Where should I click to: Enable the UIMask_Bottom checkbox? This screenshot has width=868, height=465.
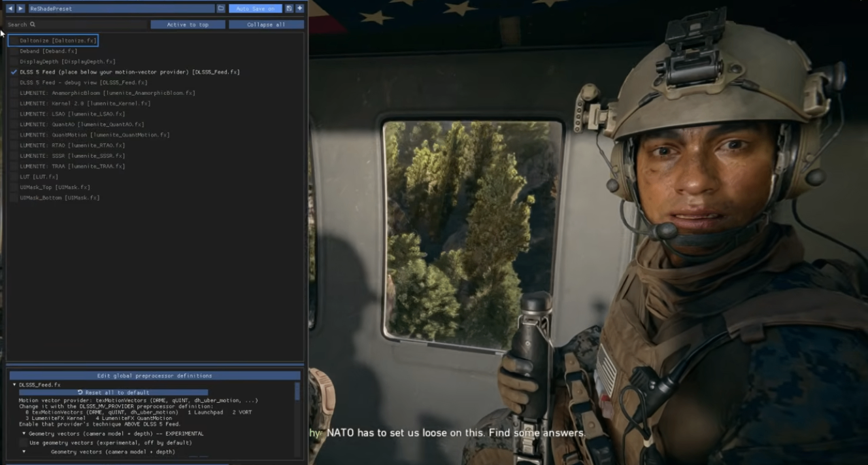[14, 198]
